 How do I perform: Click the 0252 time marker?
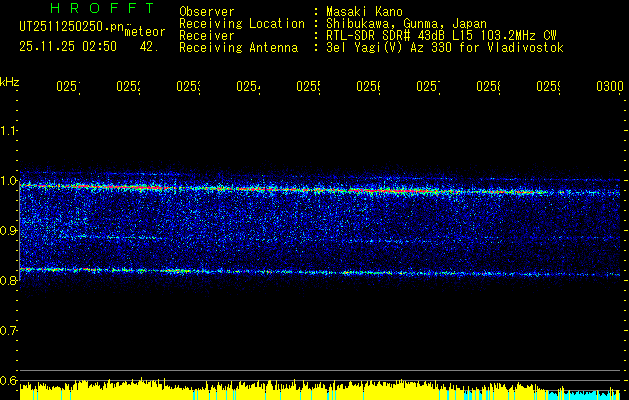[128, 86]
